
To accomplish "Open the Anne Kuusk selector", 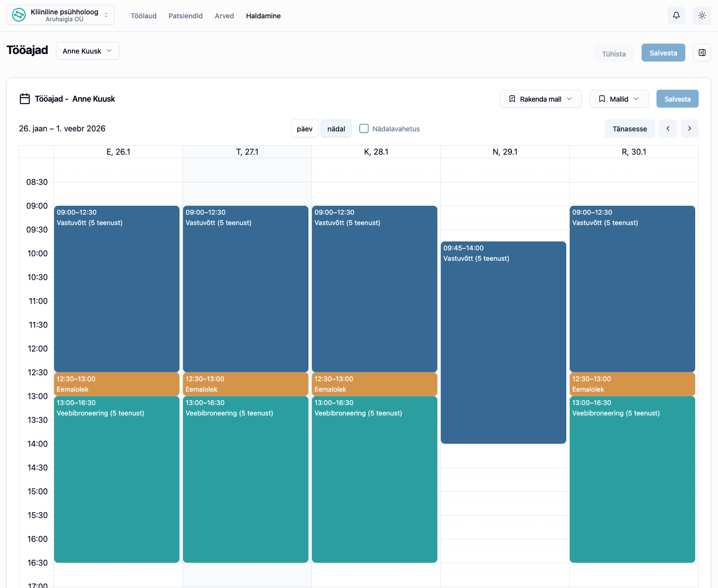I will [x=87, y=51].
